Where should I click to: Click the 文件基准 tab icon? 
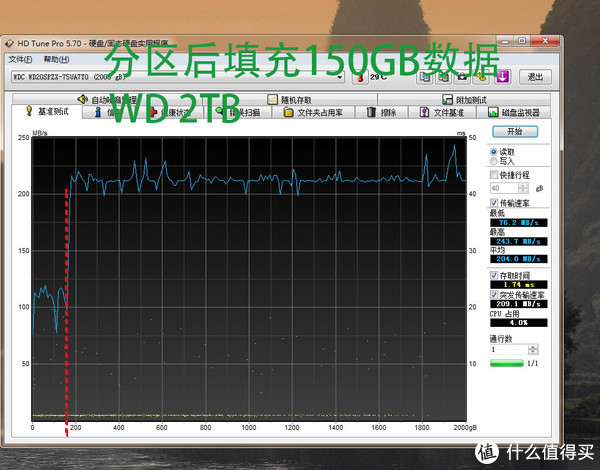424,112
